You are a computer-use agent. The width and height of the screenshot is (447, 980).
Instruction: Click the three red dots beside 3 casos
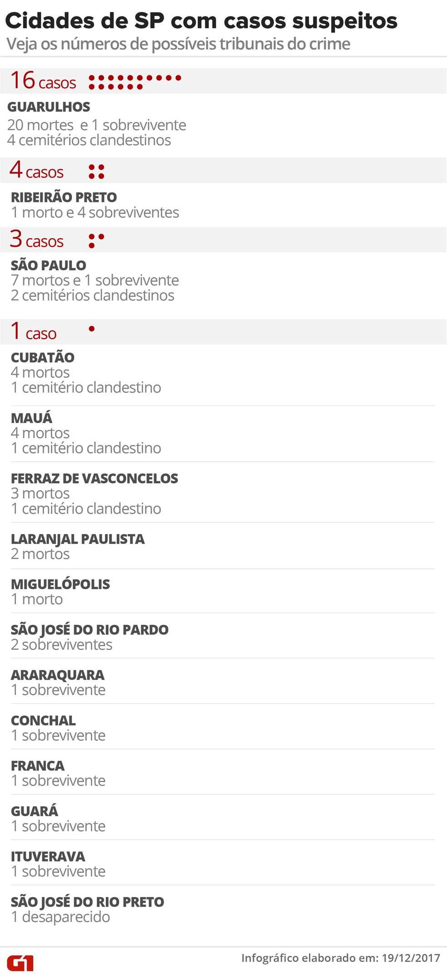point(96,241)
